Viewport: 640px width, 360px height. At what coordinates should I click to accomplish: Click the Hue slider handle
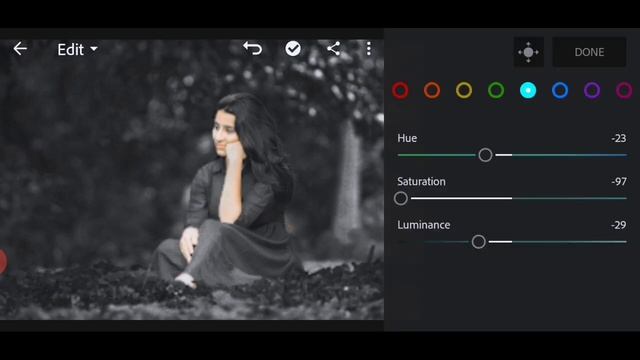[x=485, y=155]
